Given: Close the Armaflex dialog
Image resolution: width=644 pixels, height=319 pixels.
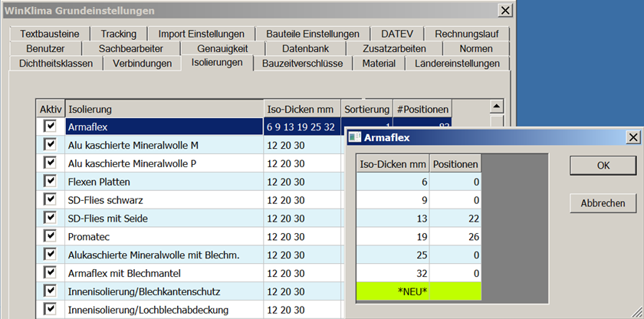Looking at the screenshot, I should tap(632, 137).
